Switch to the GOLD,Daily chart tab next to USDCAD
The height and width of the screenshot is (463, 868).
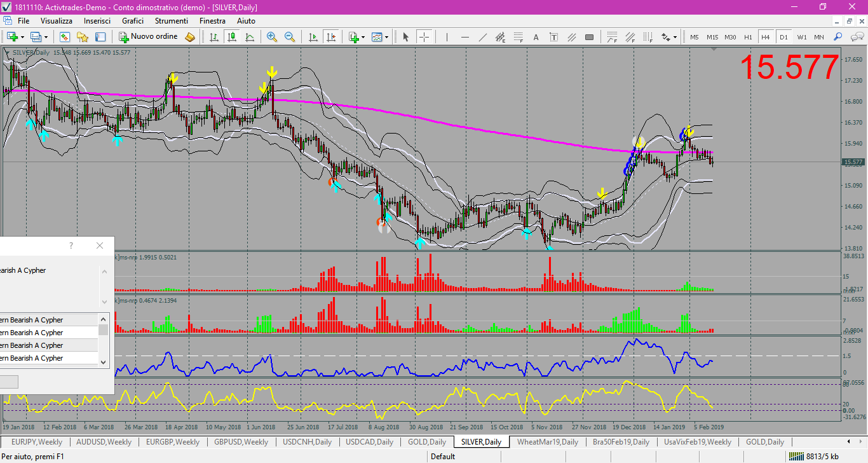(427, 442)
